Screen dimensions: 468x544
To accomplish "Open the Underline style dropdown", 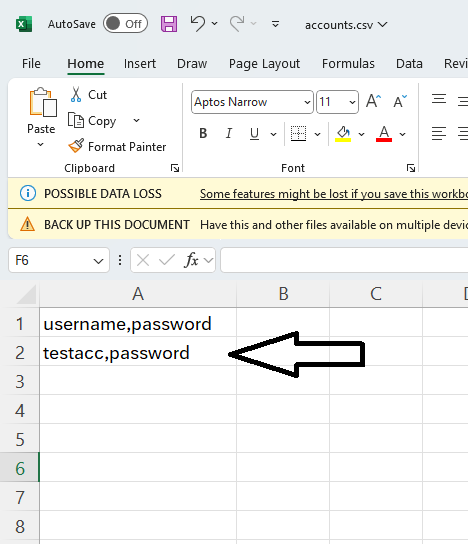I will pos(274,134).
